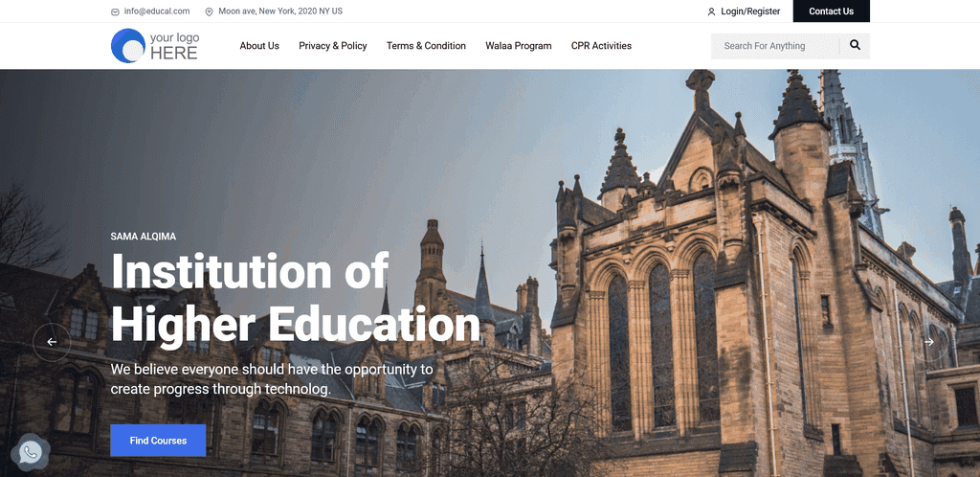Focus the Search For Anything field
The width and height of the screenshot is (980, 477).
tap(775, 46)
